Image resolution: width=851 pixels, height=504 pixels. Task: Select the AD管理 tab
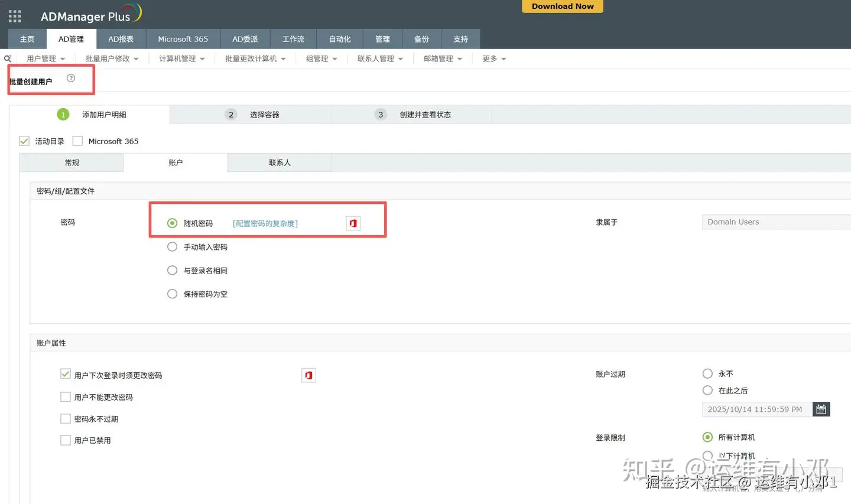click(x=71, y=39)
